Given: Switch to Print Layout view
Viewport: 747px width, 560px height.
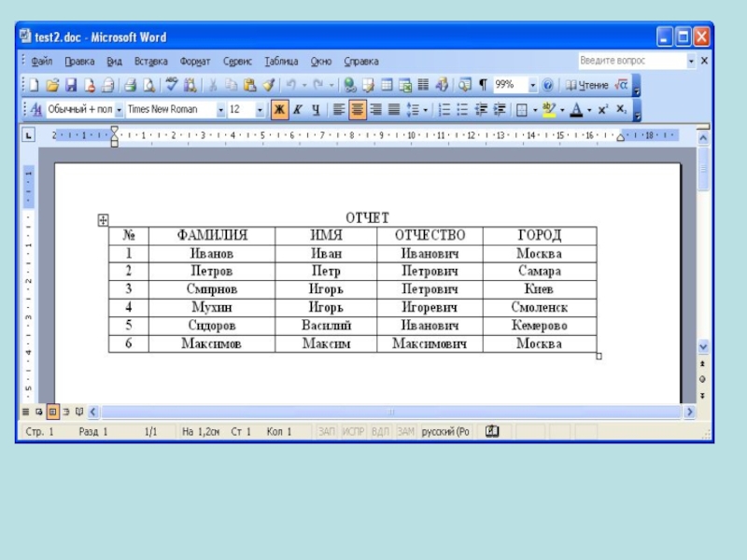Looking at the screenshot, I should (53, 412).
